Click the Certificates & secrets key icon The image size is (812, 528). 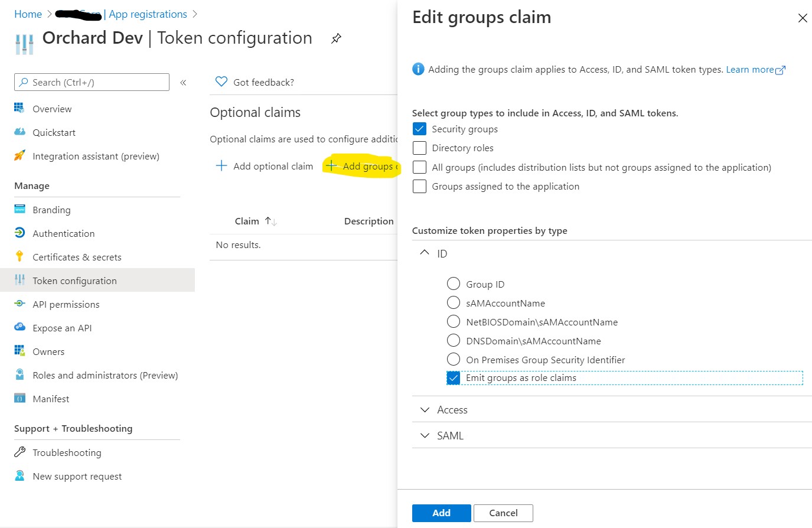[19, 256]
